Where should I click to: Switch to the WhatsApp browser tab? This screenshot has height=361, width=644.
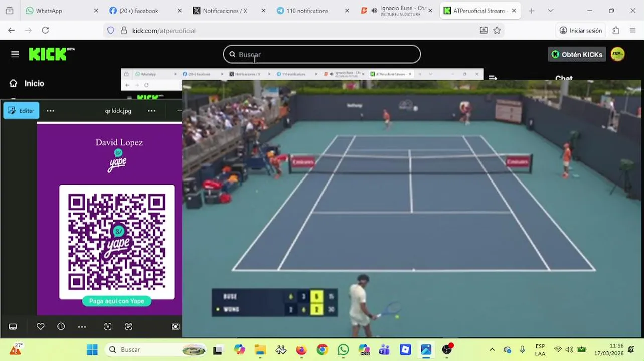tap(62, 11)
